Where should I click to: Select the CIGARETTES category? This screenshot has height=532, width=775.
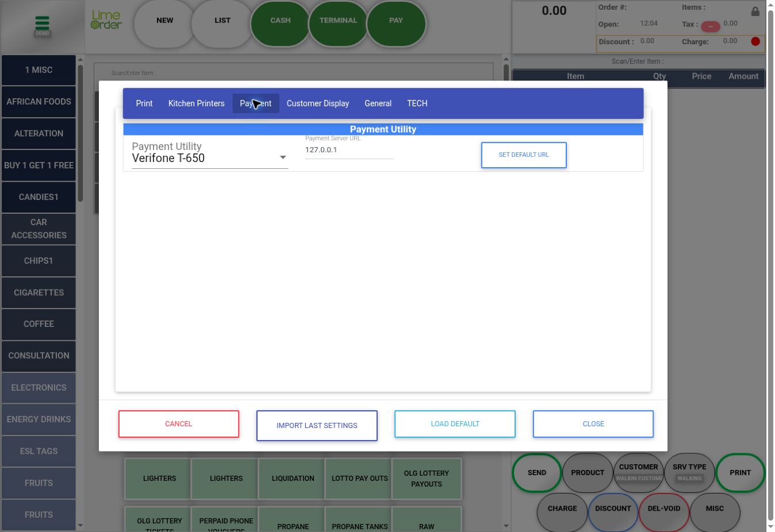[x=39, y=293]
